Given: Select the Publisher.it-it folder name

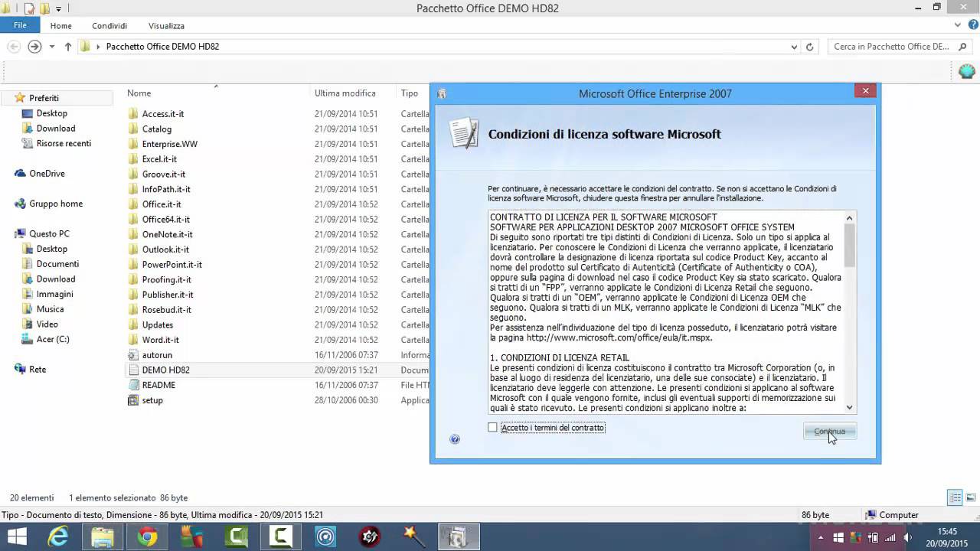Looking at the screenshot, I should point(167,295).
